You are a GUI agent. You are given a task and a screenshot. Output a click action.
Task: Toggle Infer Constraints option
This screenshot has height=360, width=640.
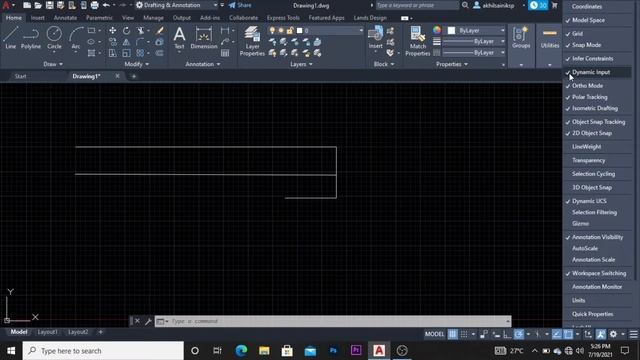[597, 58]
